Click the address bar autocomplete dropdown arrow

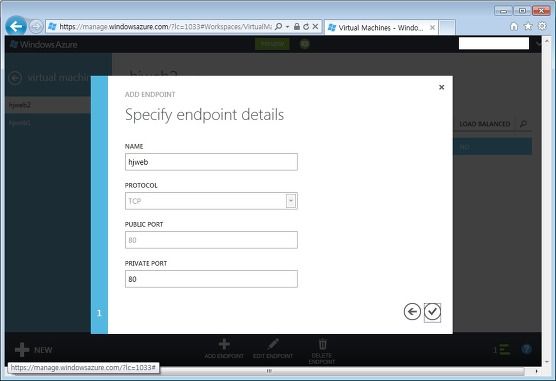click(x=287, y=27)
